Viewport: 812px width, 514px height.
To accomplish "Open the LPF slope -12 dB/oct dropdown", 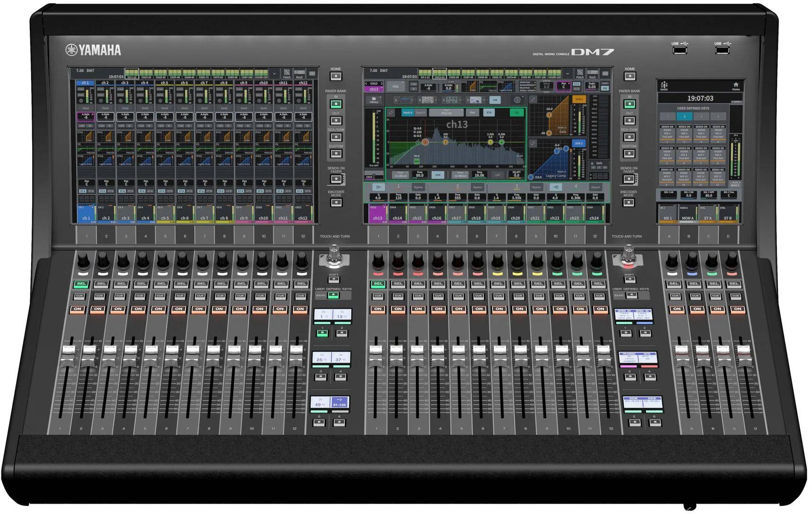I will point(460,175).
